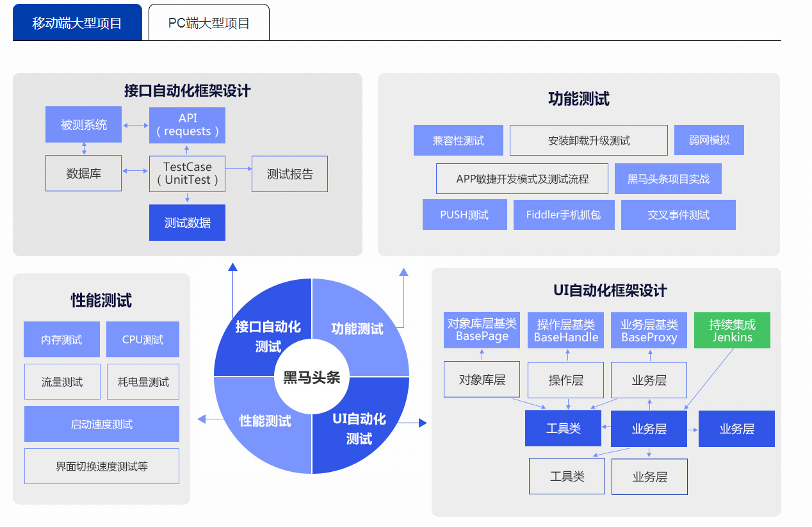Select the 交叉事件测试 block
Image resolution: width=812 pixels, height=527 pixels.
coord(678,215)
